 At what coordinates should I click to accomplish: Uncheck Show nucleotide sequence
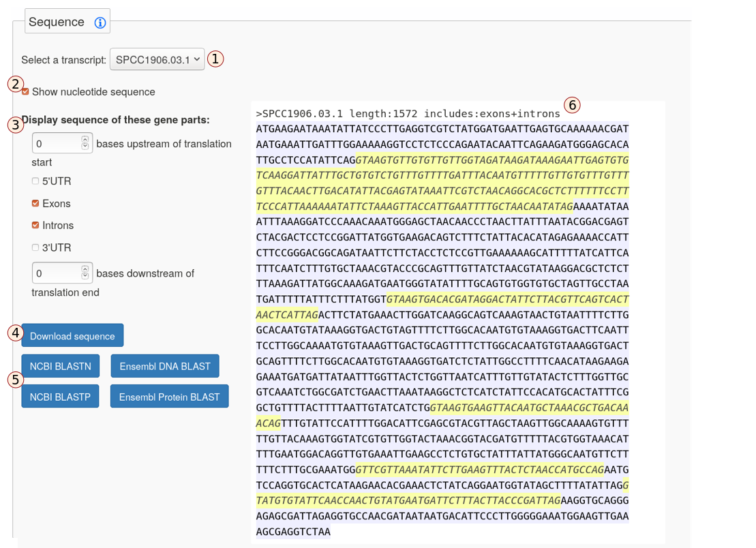coord(25,92)
